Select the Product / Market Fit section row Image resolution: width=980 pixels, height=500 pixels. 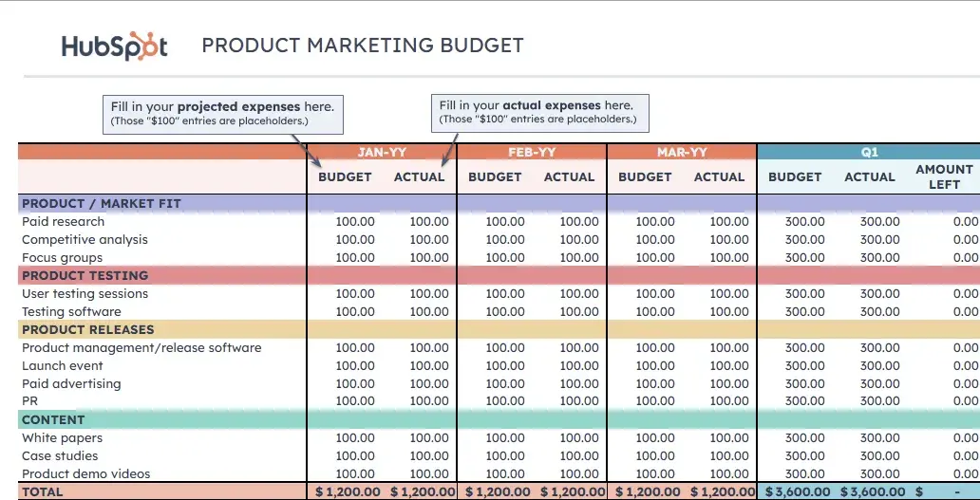coord(102,203)
